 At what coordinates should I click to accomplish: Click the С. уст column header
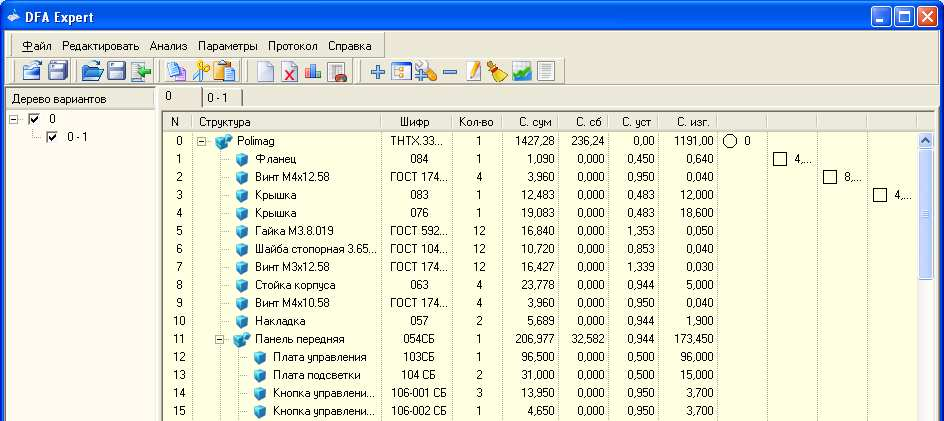coord(633,122)
